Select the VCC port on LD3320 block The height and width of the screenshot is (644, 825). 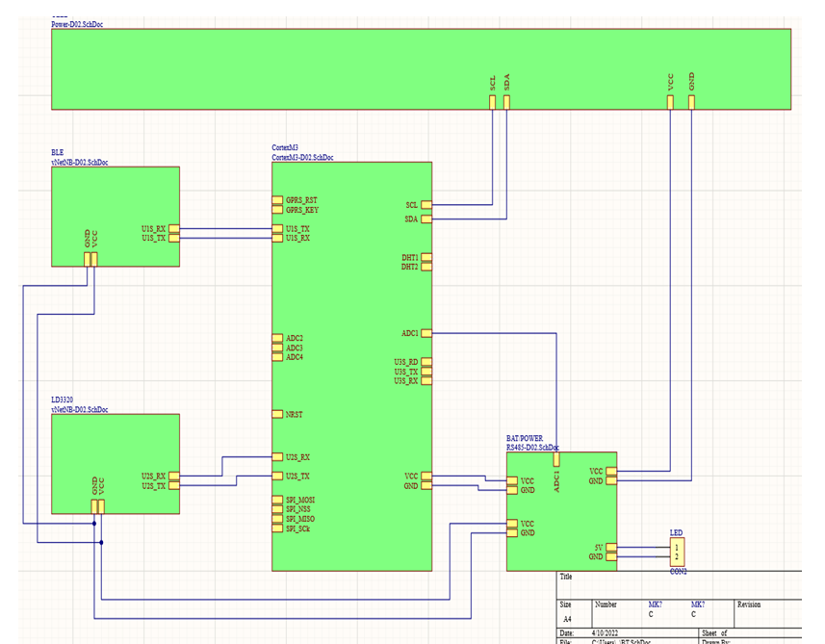click(101, 506)
